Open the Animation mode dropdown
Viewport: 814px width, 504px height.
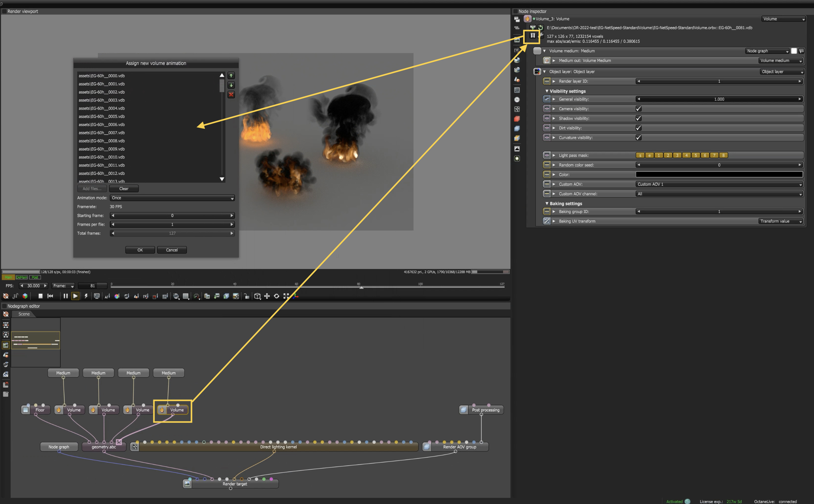pyautogui.click(x=172, y=198)
